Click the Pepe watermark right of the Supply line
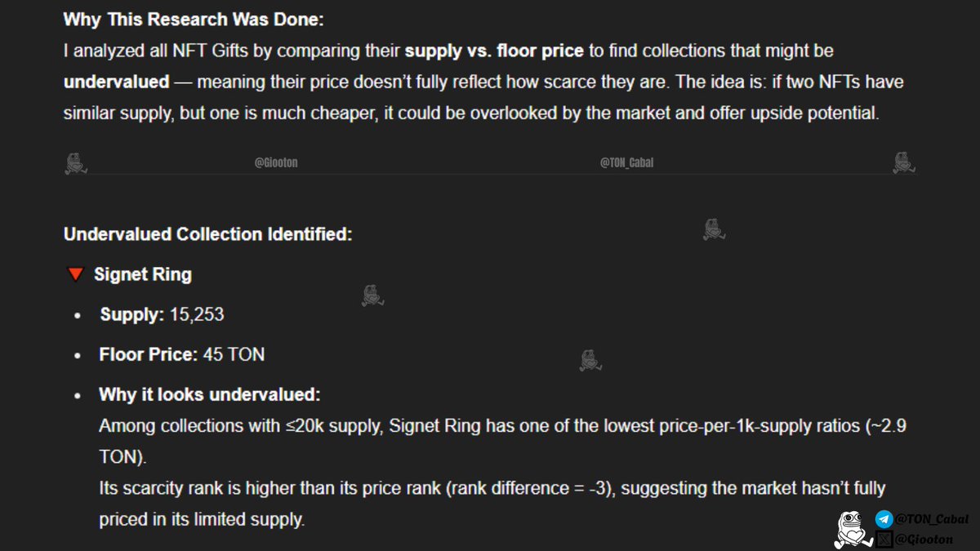This screenshot has width=980, height=551. tap(372, 295)
